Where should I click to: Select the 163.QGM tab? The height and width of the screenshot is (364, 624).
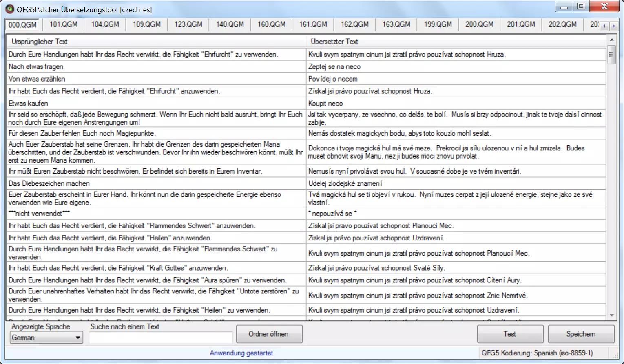pyautogui.click(x=396, y=24)
